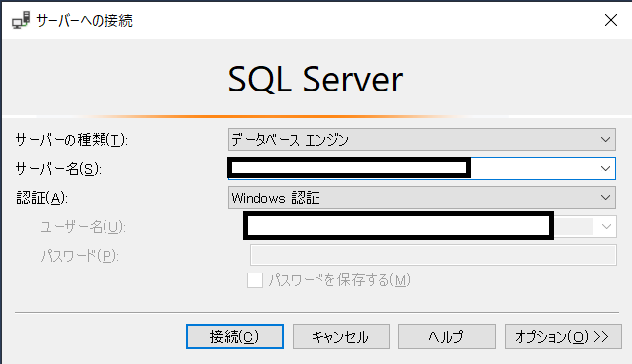The width and height of the screenshot is (632, 364).
Task: Expand the サーバー名 combo box arrow
Action: pos(605,168)
